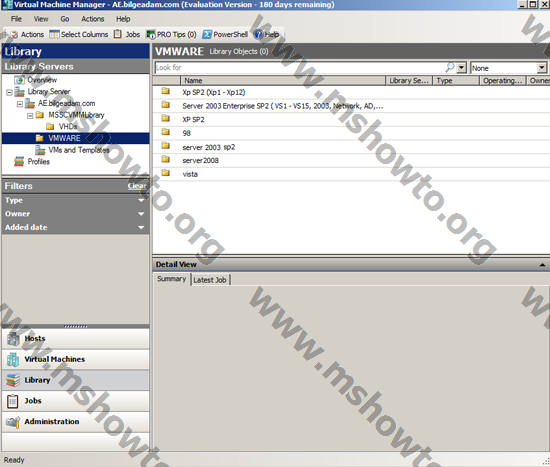Click the Help toolbar icon
The height and width of the screenshot is (467, 550).
click(x=258, y=34)
